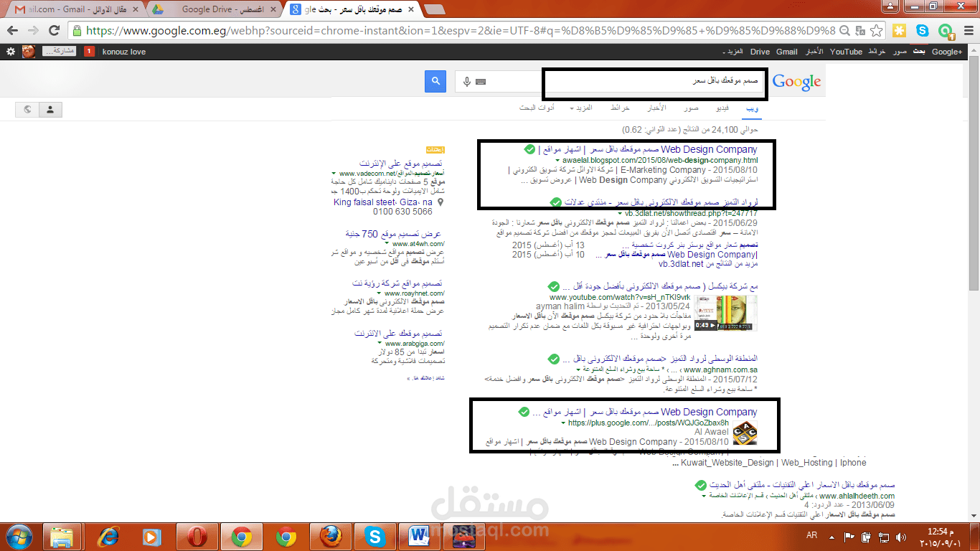Reload the page with refresh icon
Image resolution: width=980 pixels, height=551 pixels.
(54, 30)
